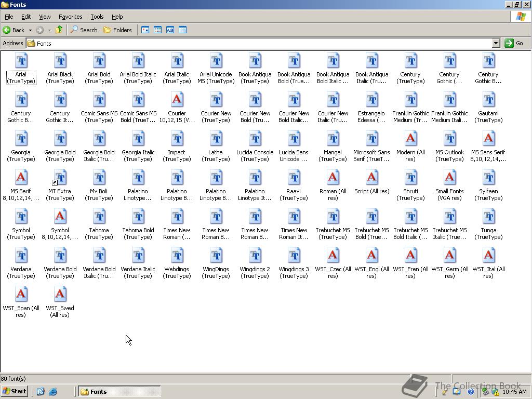
Task: Click the Fonts taskbar button
Action: pos(119,392)
